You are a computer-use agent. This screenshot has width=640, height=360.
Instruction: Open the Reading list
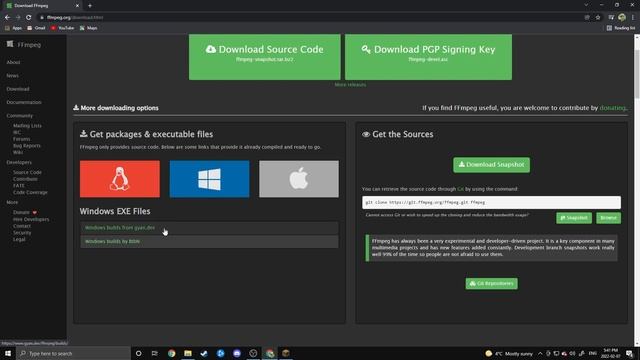tap(621, 28)
